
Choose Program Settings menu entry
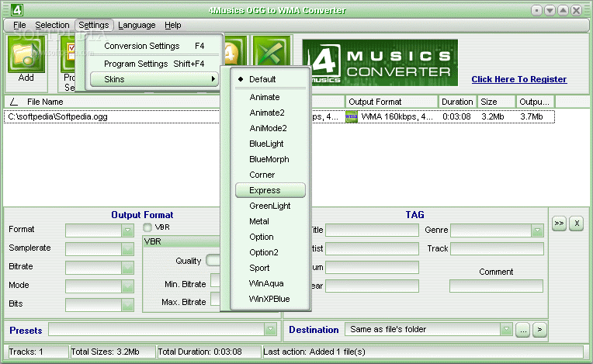pyautogui.click(x=154, y=64)
